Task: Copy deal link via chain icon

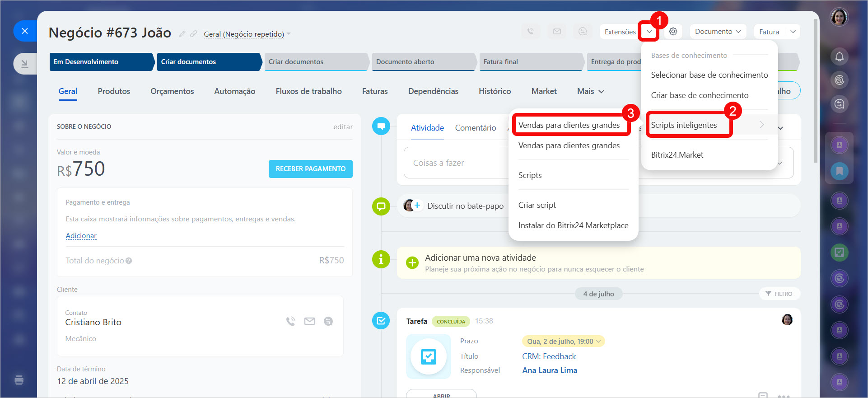Action: [193, 34]
